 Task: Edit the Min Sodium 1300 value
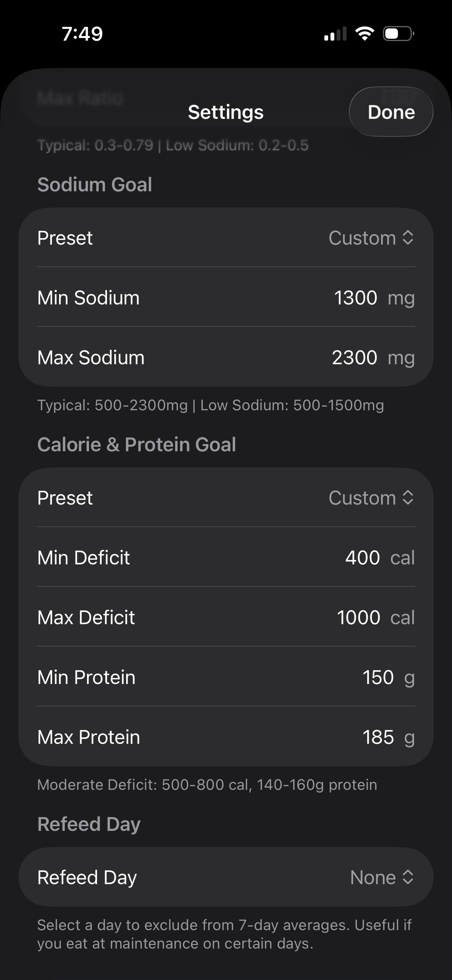click(x=356, y=298)
